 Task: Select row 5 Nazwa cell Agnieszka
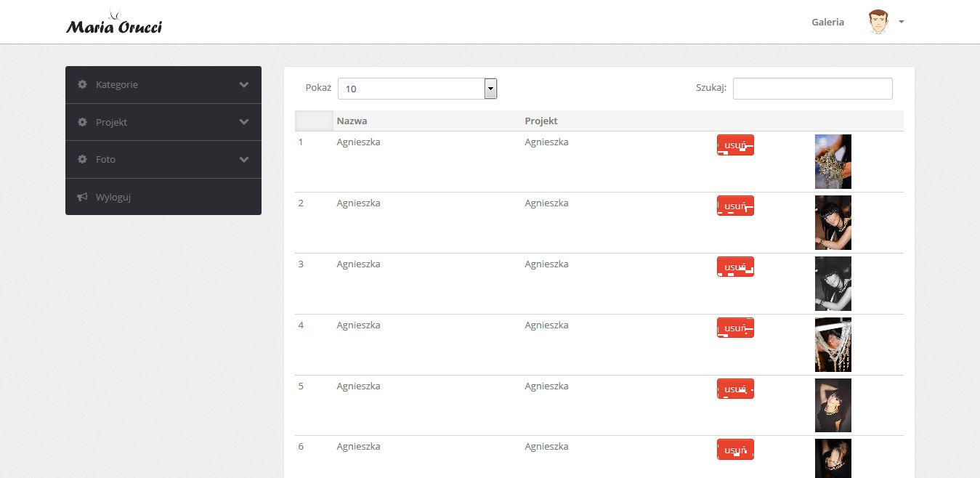(x=358, y=386)
